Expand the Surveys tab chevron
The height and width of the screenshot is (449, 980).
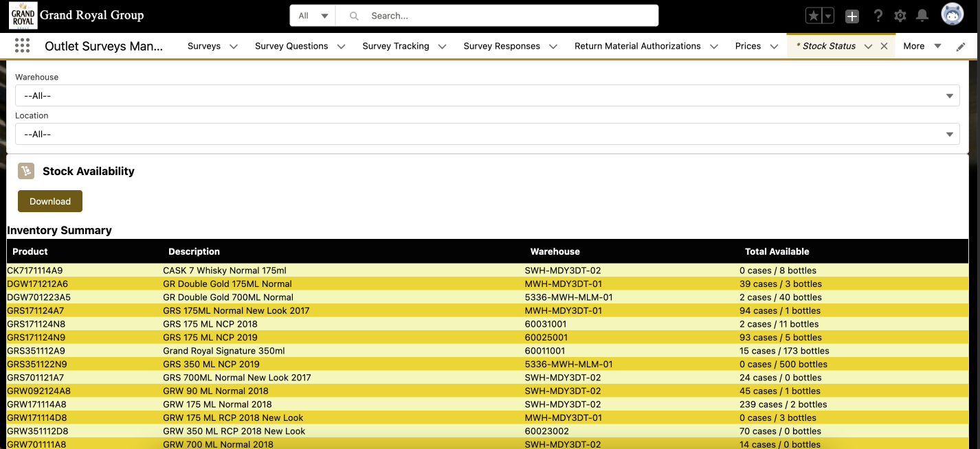(234, 47)
